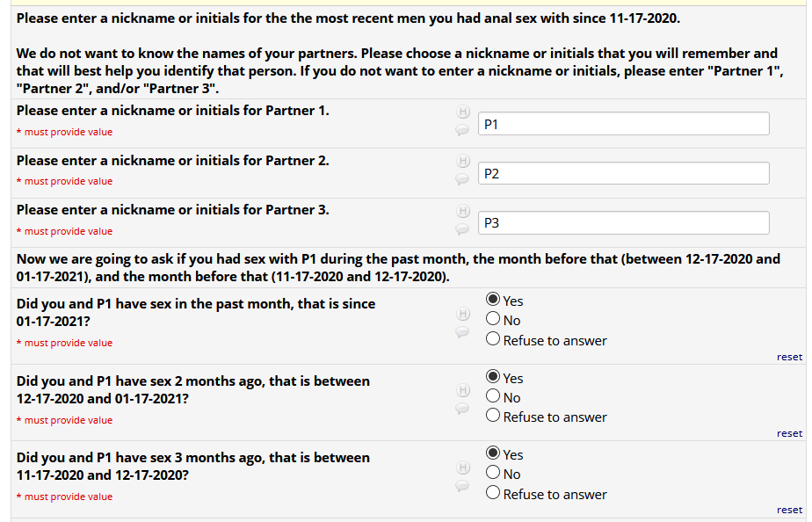Click comment balloon beside Partner 3 nickname field

462,229
